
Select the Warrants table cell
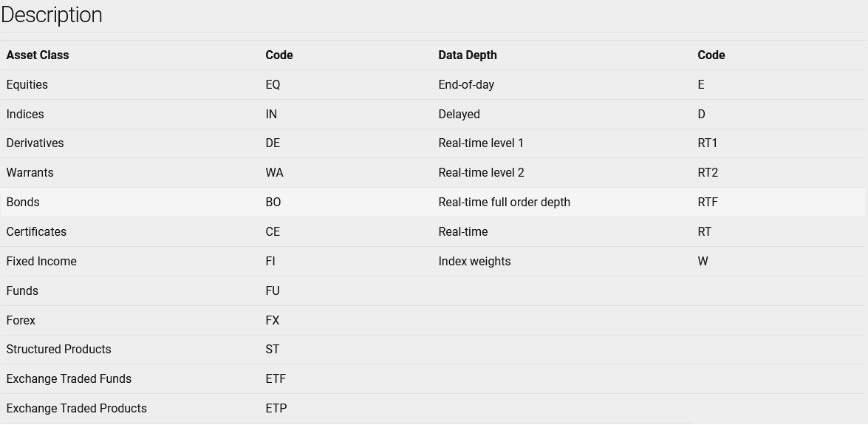coord(30,172)
